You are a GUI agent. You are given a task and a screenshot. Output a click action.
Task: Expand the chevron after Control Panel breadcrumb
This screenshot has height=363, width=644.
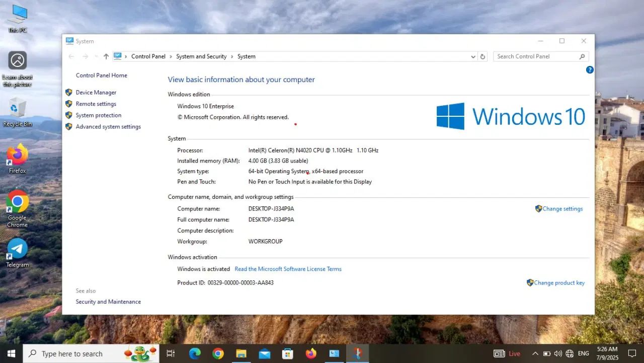(171, 57)
